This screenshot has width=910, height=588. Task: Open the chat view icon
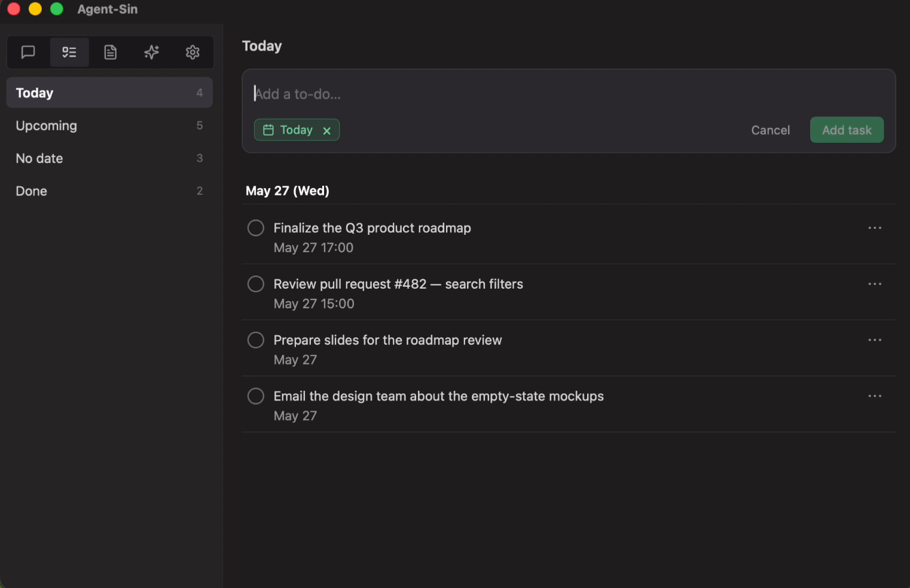pos(28,52)
